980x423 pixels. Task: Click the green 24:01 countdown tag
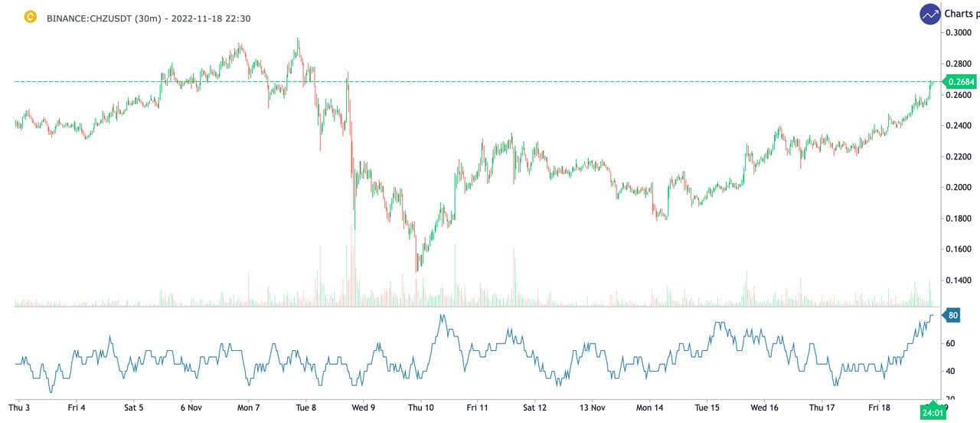[x=932, y=412]
